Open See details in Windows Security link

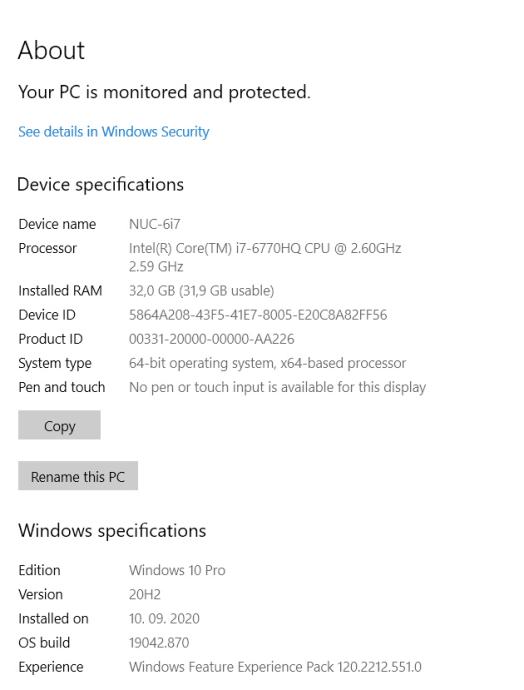[x=114, y=132]
